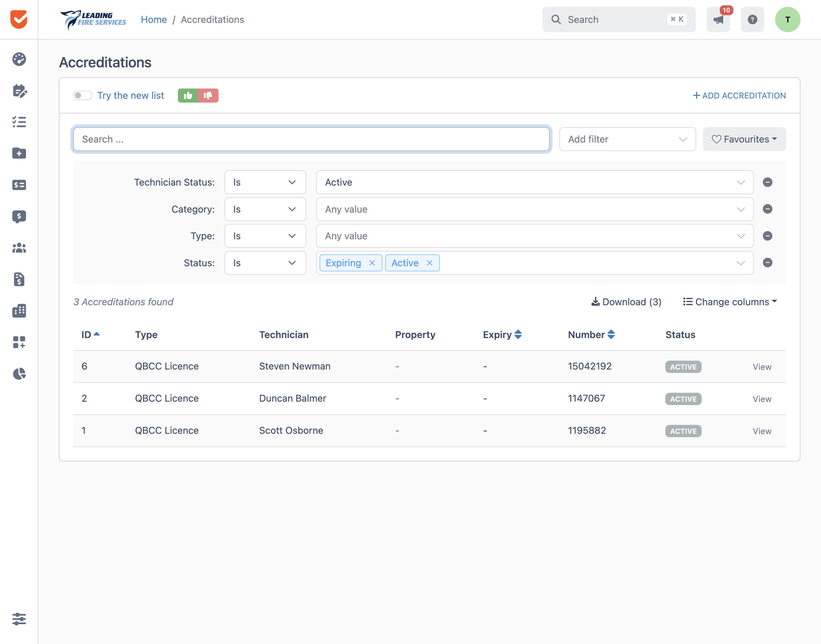Open the dollar card quotes icon in sidebar
The height and width of the screenshot is (644, 821).
19,185
